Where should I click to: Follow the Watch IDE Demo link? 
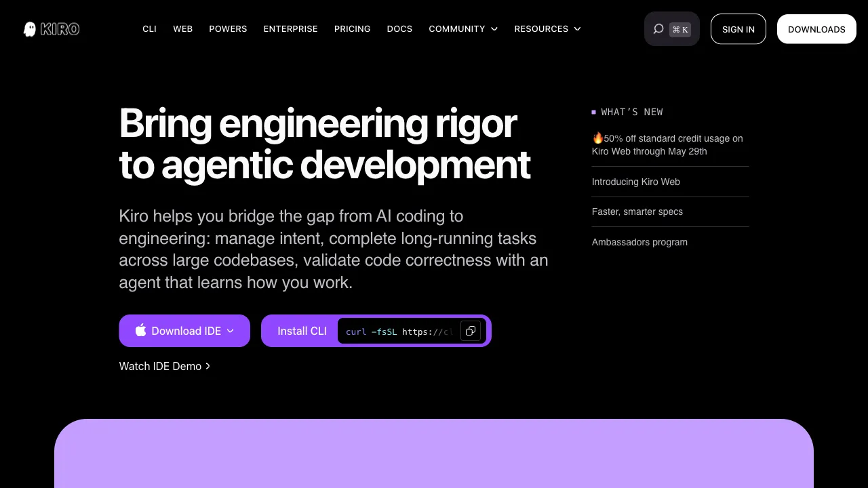[x=165, y=366]
